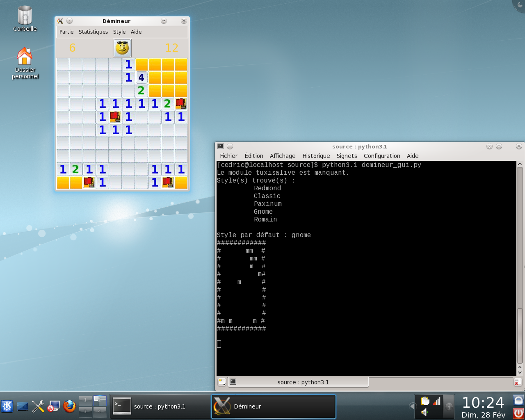Screen dimensions: 525x420
Task: Open the Fichier menu in the terminal
Action: tap(228, 156)
